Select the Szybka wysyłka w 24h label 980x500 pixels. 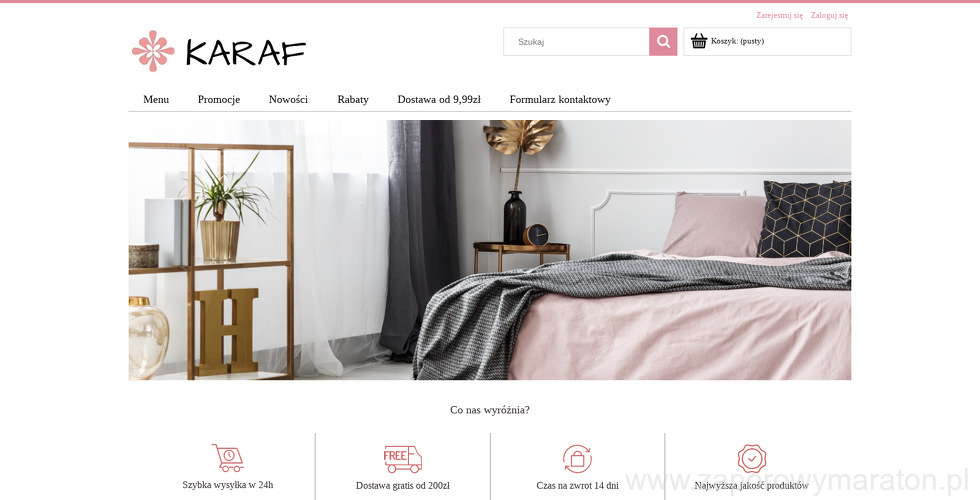[x=228, y=485]
